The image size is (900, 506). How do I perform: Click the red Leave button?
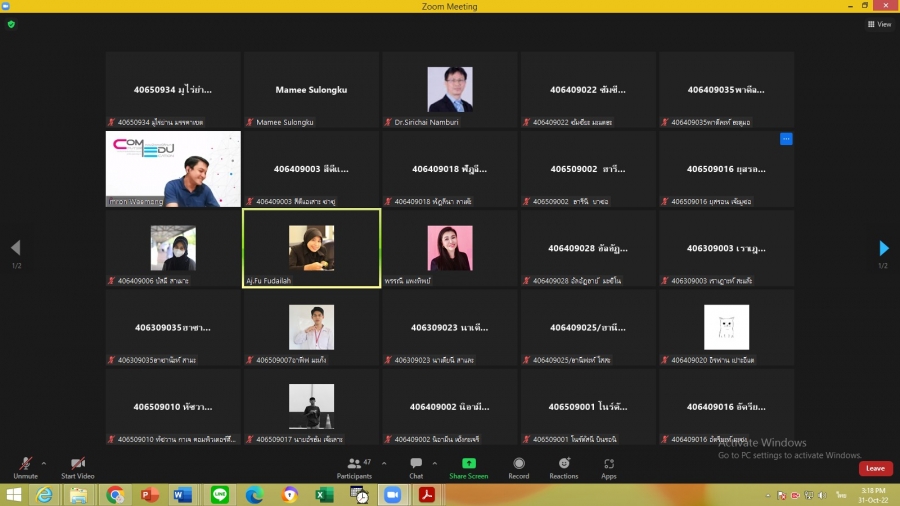[875, 468]
